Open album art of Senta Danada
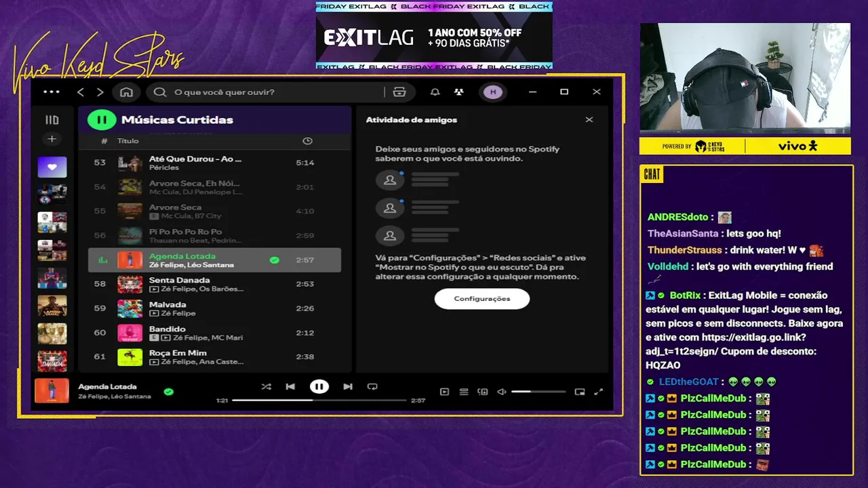The width and height of the screenshot is (868, 488). [x=130, y=284]
